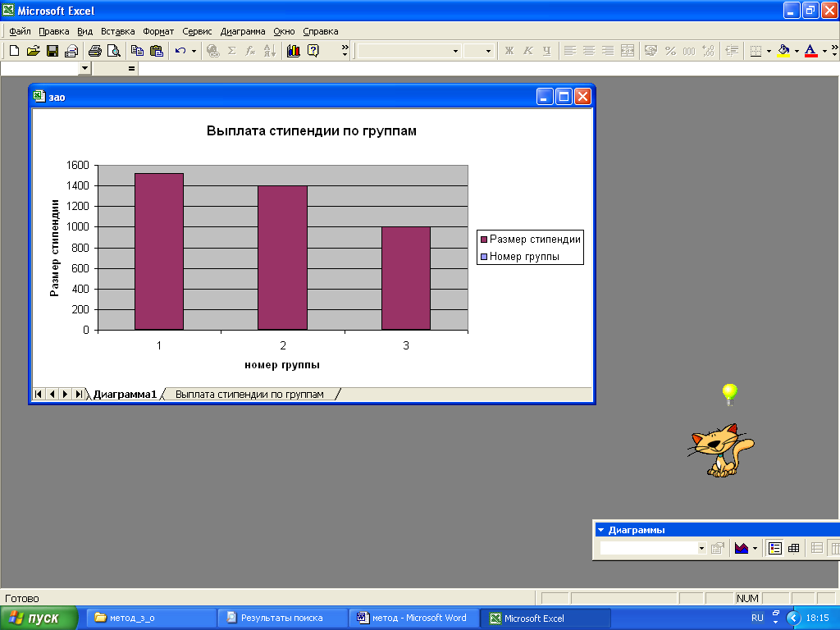This screenshot has width=840, height=630.
Task: Click the пуск Start button
Action: point(39,619)
